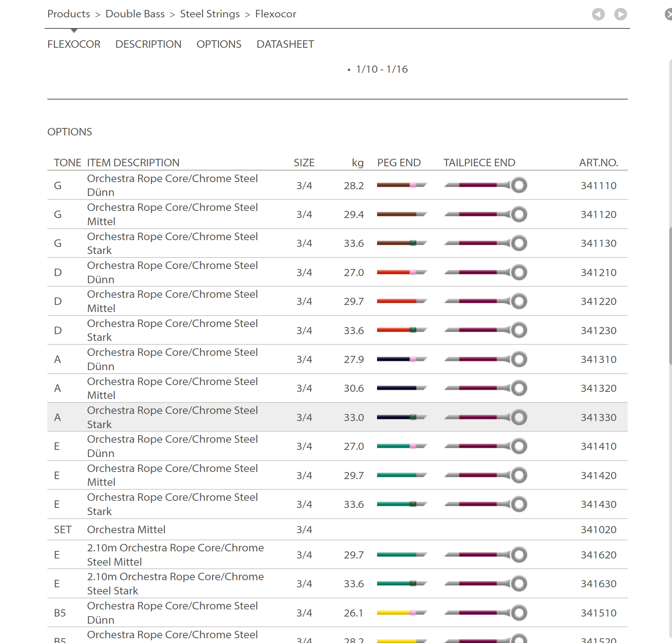Go to the next product using the right arrow
Screen dimensions: 672x643
[x=621, y=14]
